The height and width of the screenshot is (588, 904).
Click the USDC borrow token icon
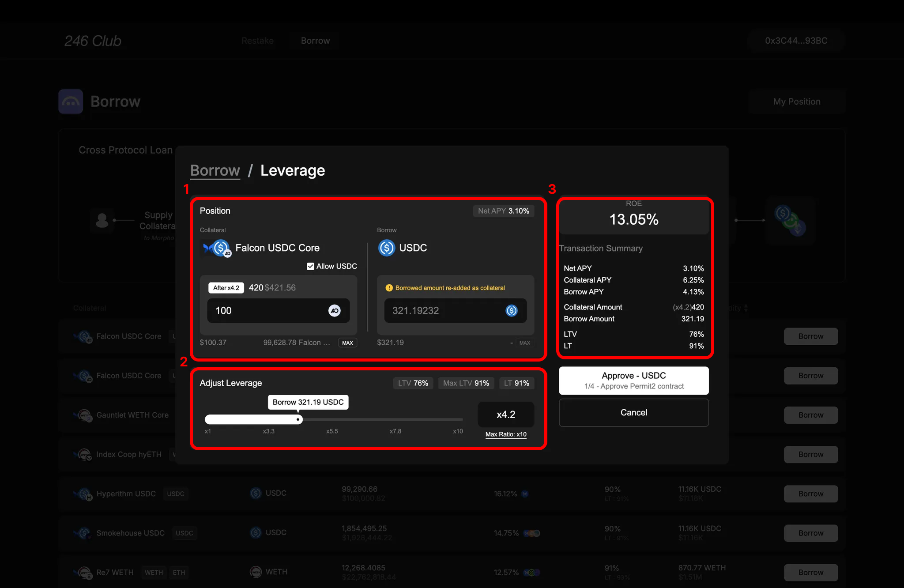pyautogui.click(x=386, y=248)
